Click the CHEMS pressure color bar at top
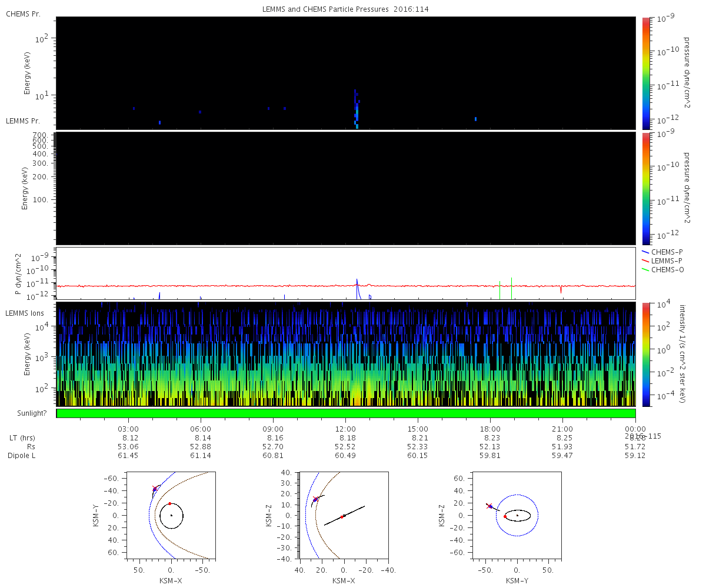706x588 pixels. 645,73
